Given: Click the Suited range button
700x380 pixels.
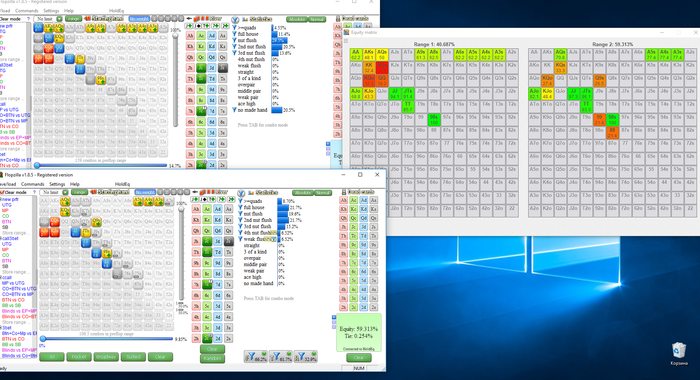Looking at the screenshot, I should point(133,357).
